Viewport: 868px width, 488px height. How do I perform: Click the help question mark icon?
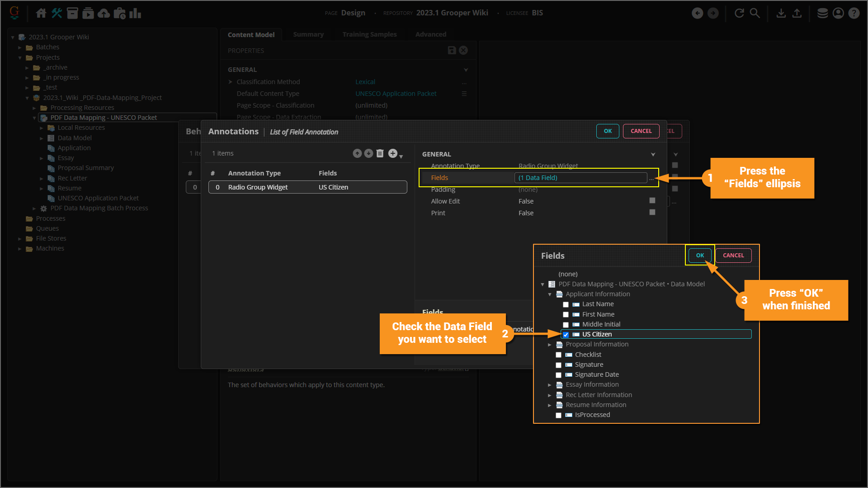[x=854, y=13]
